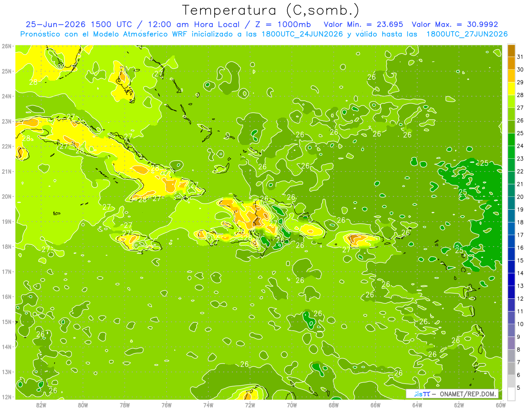
Task: Click the "22N" latitude axis label
Action: (7, 146)
